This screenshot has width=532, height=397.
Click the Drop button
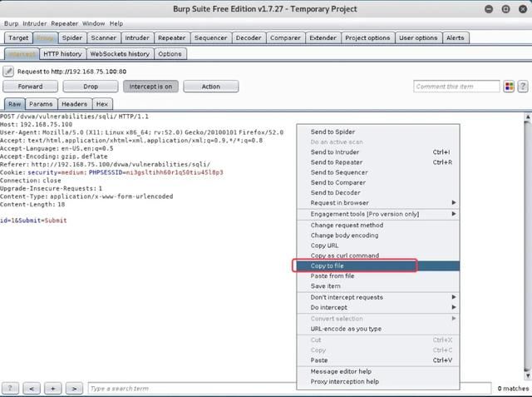click(x=91, y=87)
